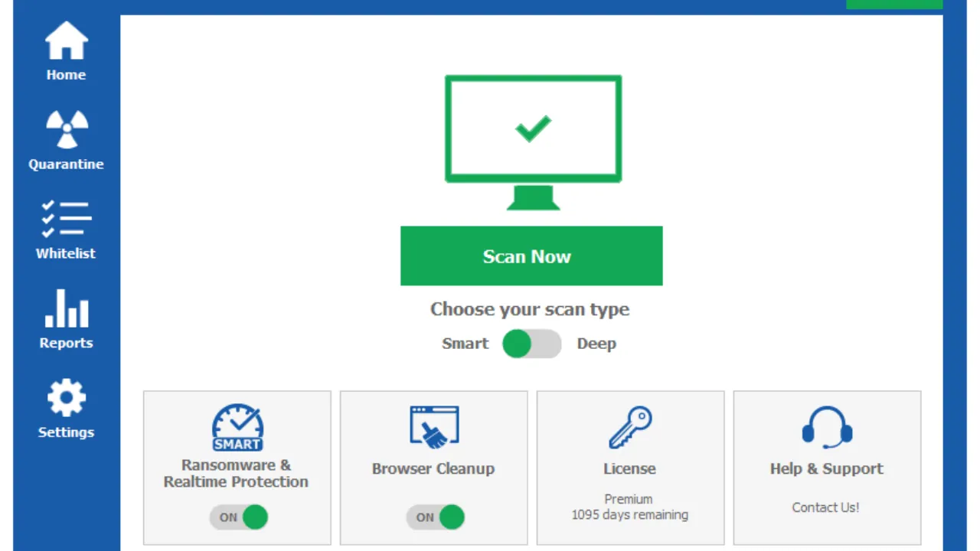
Task: Open the Whitelist checklist icon
Action: tap(66, 219)
